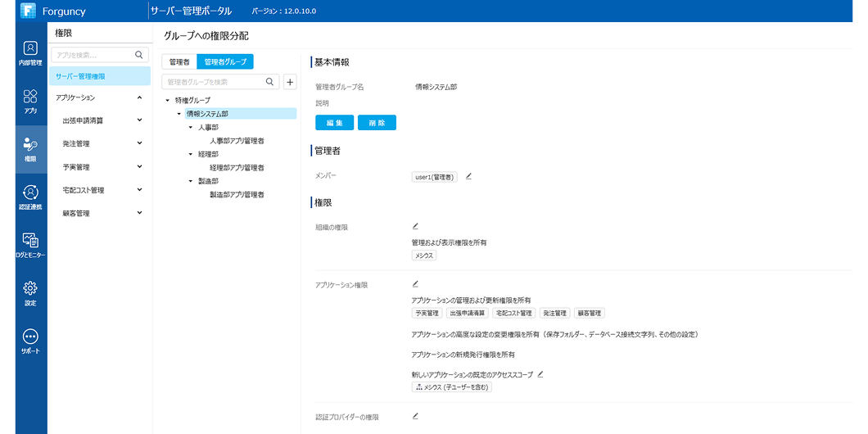
Task: Click the メシウス organization tag
Action: tap(425, 255)
